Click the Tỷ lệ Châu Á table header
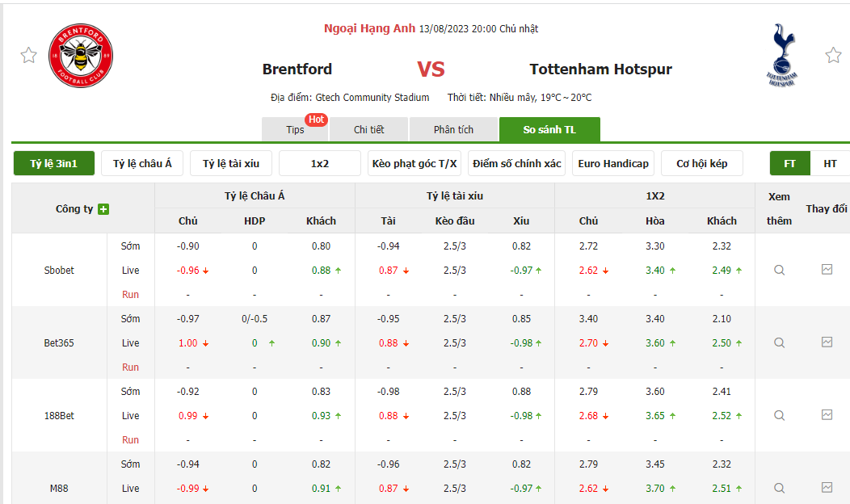Viewport: 850px width, 504px height. click(x=255, y=195)
